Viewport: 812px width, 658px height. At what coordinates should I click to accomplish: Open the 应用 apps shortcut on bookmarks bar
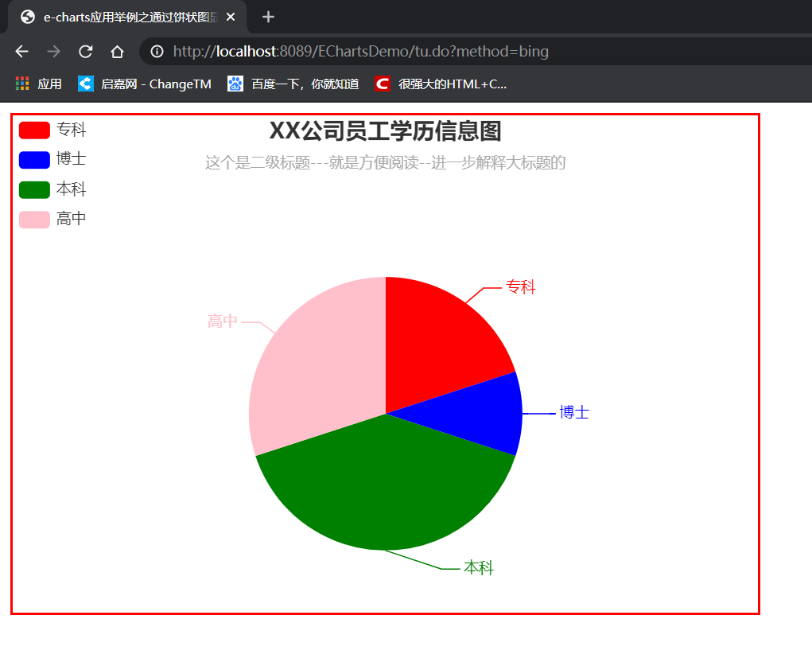(x=37, y=83)
